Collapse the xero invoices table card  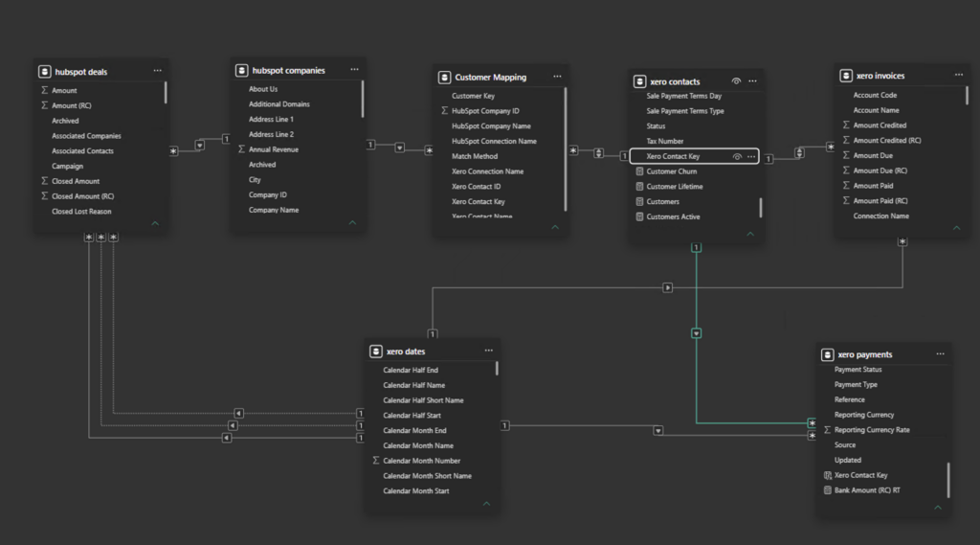956,228
